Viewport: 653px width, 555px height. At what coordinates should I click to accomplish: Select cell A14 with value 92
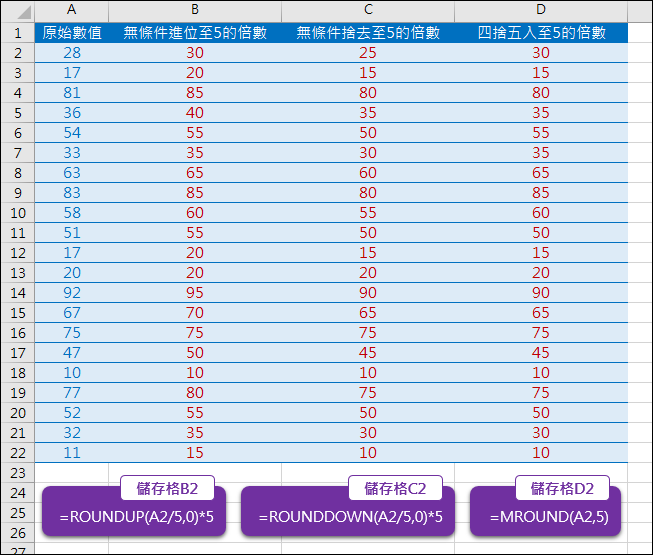[x=72, y=293]
